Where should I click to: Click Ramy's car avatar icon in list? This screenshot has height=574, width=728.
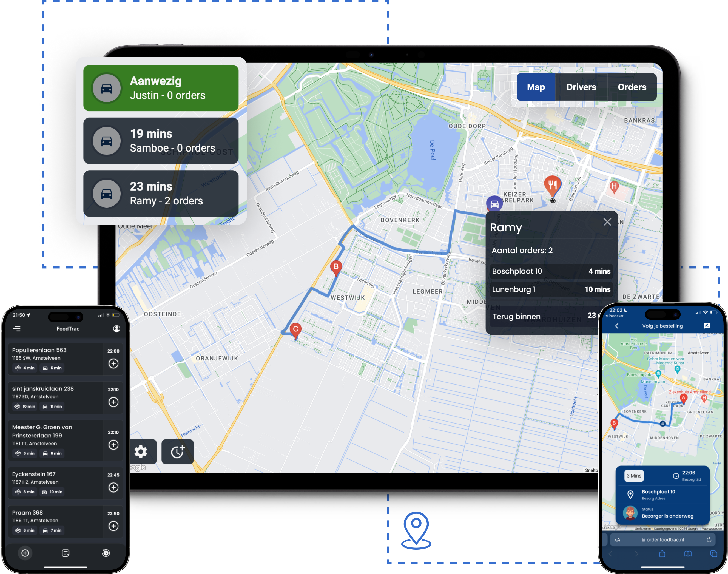[107, 194]
